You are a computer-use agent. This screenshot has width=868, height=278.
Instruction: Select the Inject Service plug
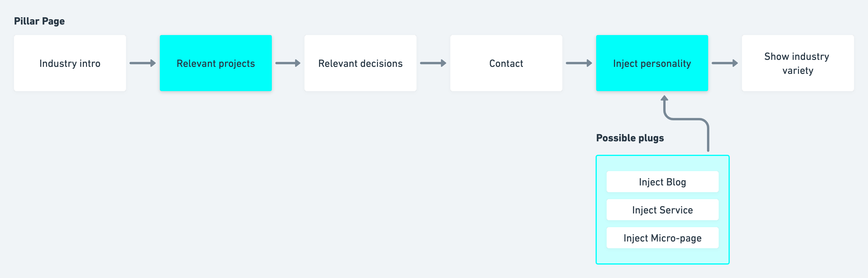pyautogui.click(x=662, y=210)
